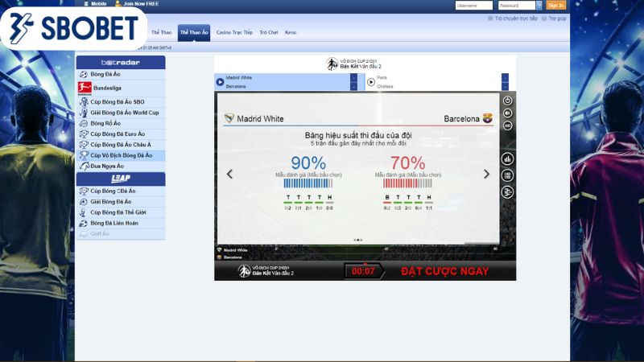Focus the Username input field
Viewport: 644px width, 362px height.
pyautogui.click(x=473, y=6)
